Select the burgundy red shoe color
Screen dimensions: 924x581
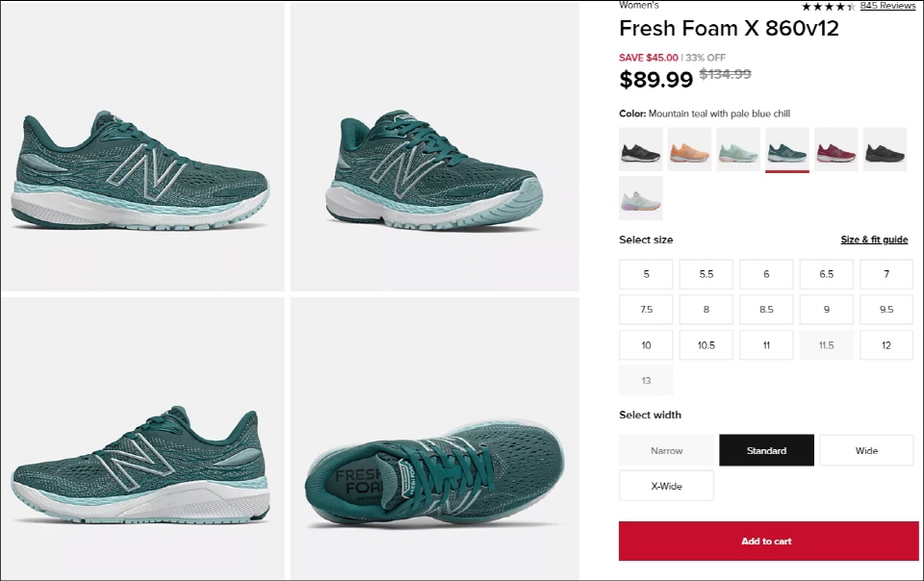835,149
